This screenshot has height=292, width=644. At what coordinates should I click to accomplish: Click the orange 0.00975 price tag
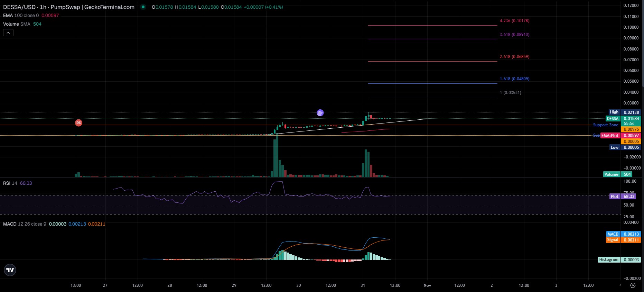[x=631, y=129]
